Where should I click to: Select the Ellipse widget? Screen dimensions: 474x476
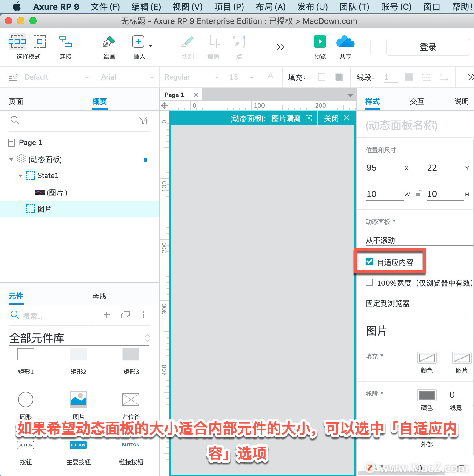[26, 400]
